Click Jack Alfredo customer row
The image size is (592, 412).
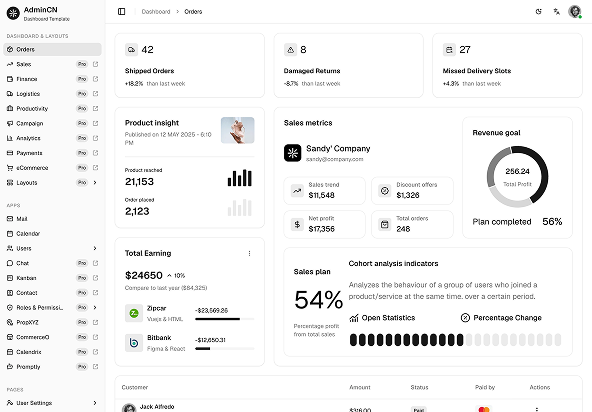point(348,407)
